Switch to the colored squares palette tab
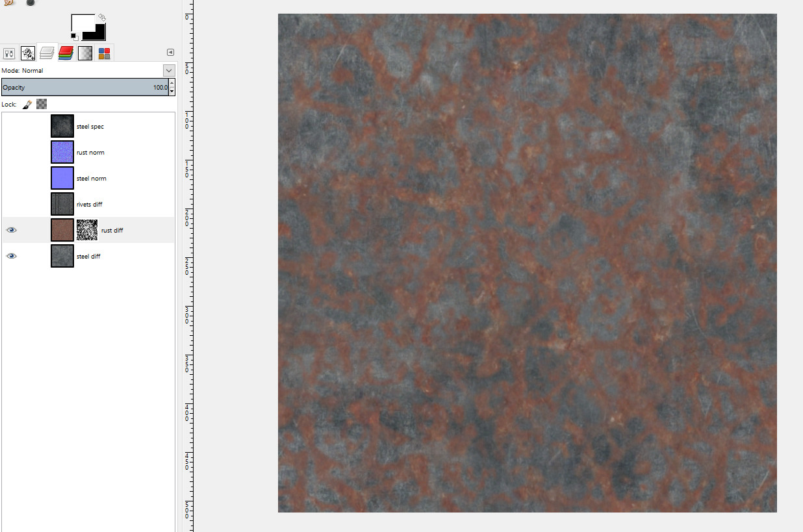The width and height of the screenshot is (803, 532). 104,53
